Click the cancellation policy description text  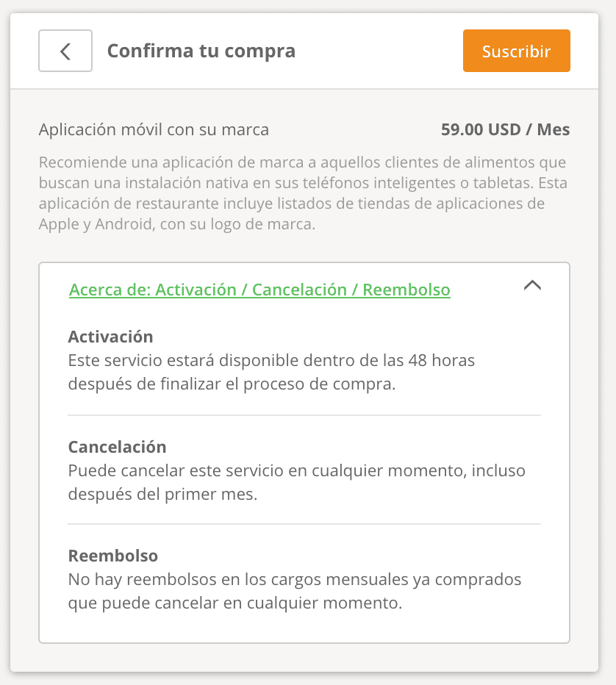(296, 482)
